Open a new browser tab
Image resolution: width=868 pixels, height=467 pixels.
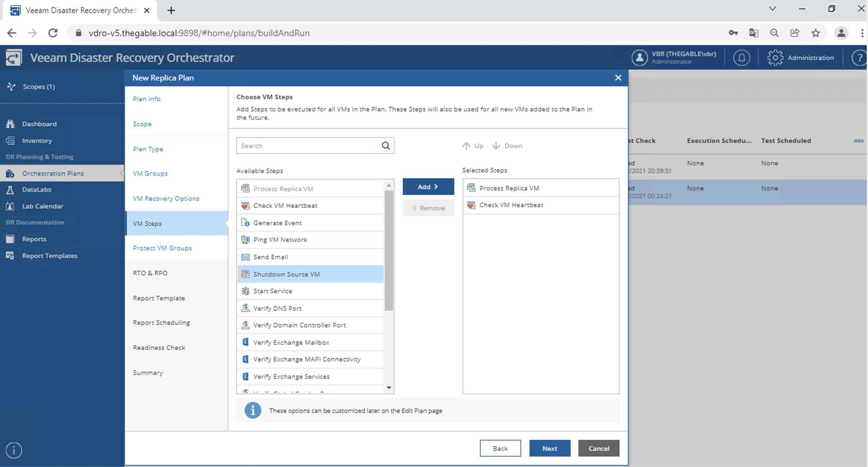pos(171,10)
